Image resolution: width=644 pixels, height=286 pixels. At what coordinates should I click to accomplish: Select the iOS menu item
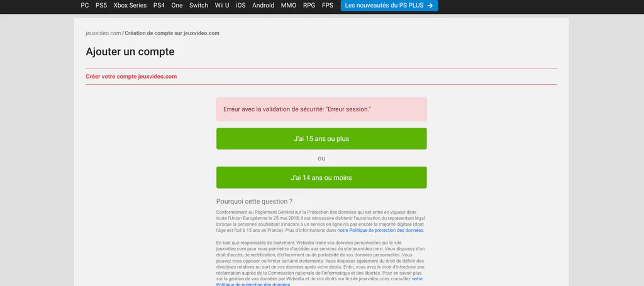[x=241, y=5]
